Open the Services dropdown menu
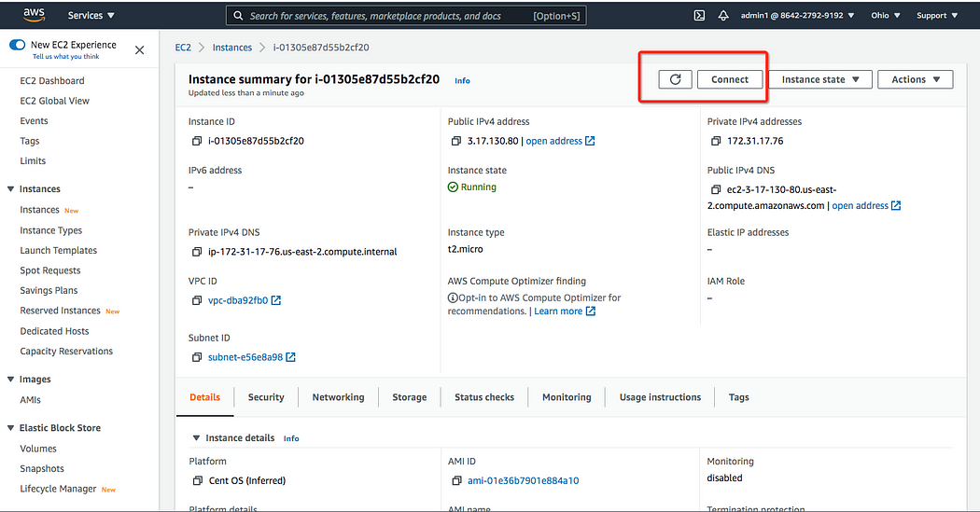This screenshot has width=980, height=512. [91, 16]
